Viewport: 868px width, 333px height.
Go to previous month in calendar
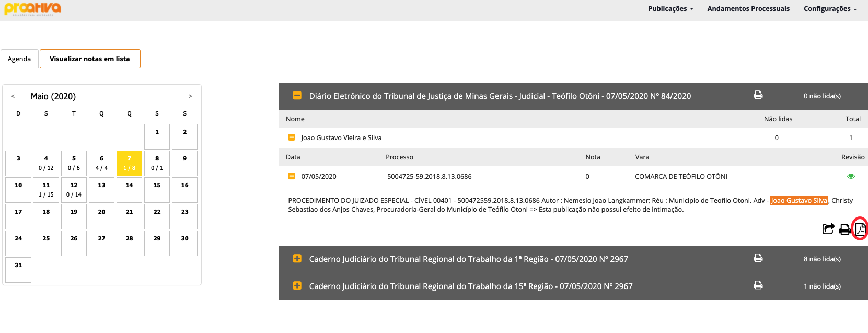pos(13,96)
